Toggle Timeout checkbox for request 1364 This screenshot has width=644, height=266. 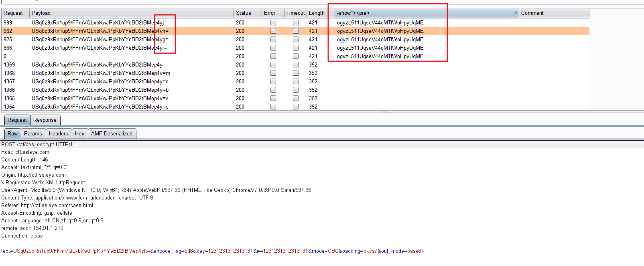(x=296, y=107)
